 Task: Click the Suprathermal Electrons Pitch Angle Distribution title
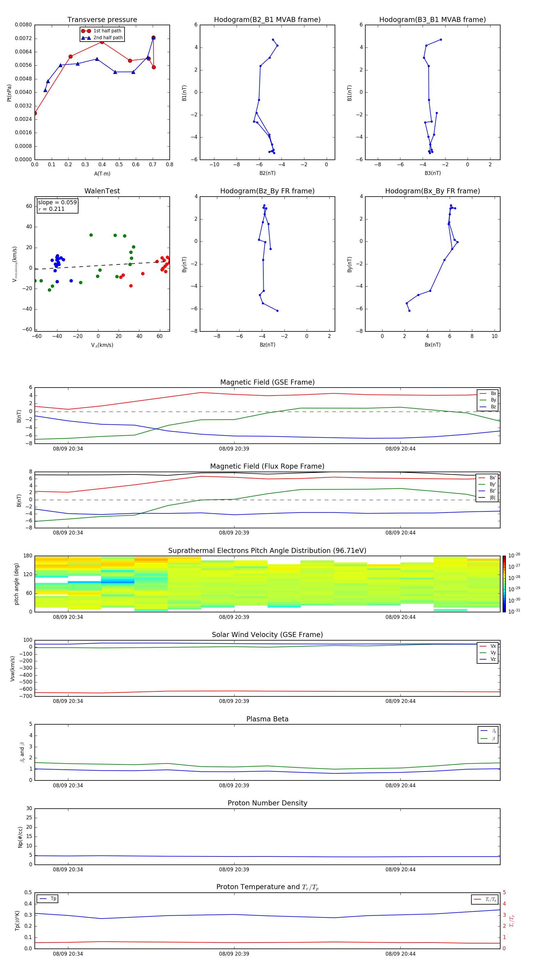coord(267,551)
